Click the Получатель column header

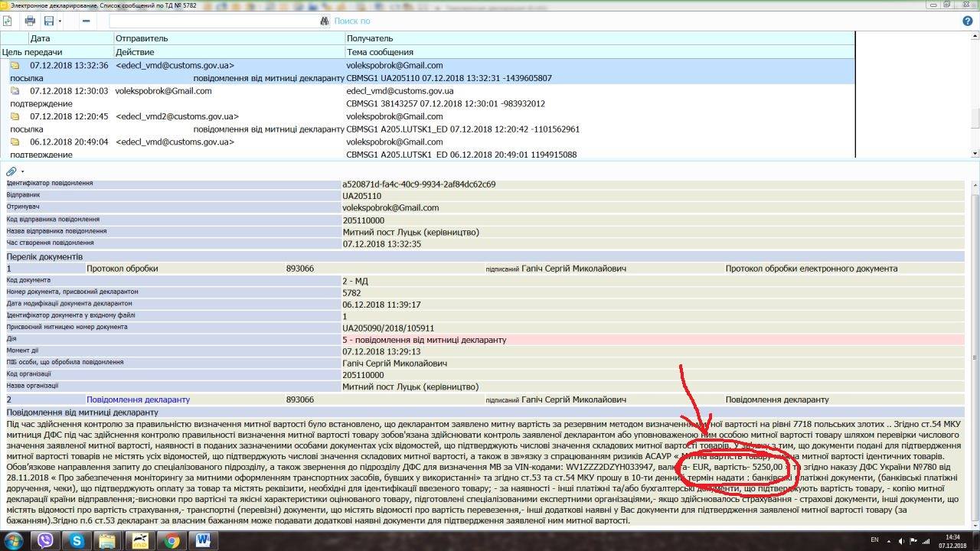(370, 38)
